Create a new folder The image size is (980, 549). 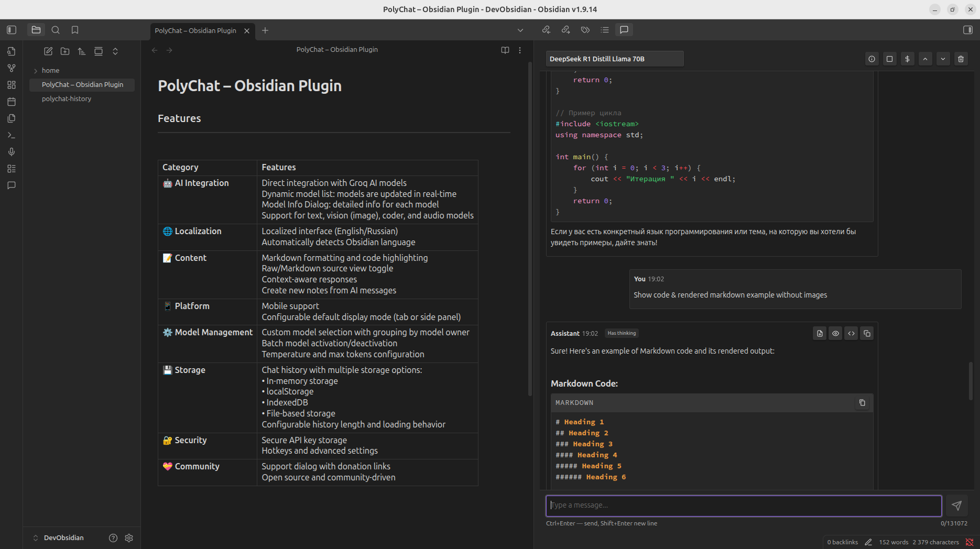pyautogui.click(x=65, y=51)
